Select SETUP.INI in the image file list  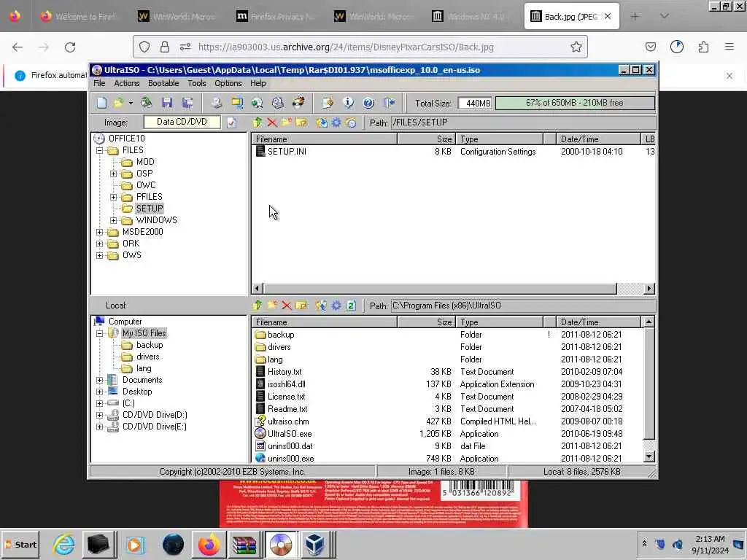tap(287, 152)
